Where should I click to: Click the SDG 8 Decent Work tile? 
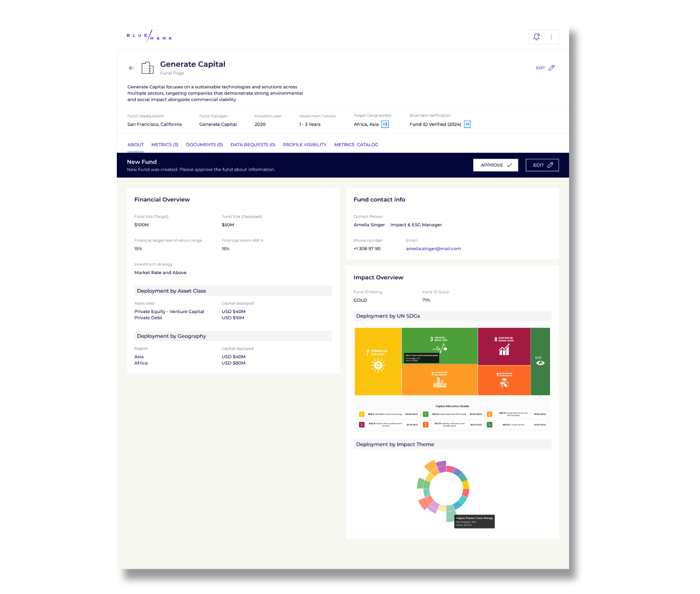tap(504, 346)
